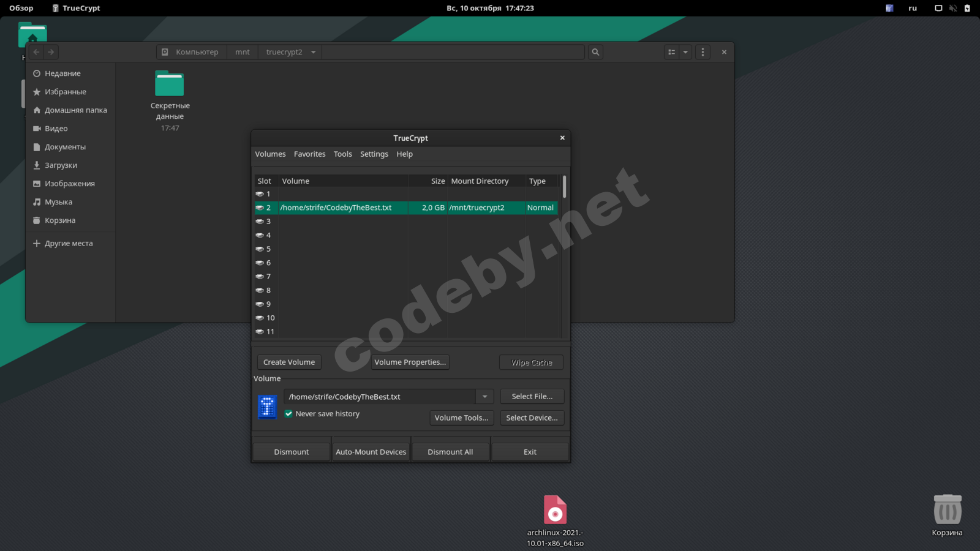Screen dimensions: 980x551
Task: Open the archlinux ISO file on desktop
Action: [x=555, y=510]
